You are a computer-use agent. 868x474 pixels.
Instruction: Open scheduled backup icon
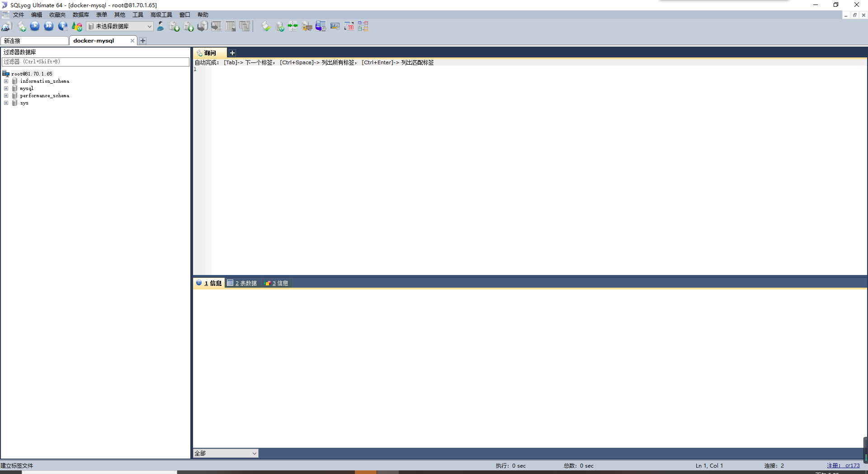321,26
